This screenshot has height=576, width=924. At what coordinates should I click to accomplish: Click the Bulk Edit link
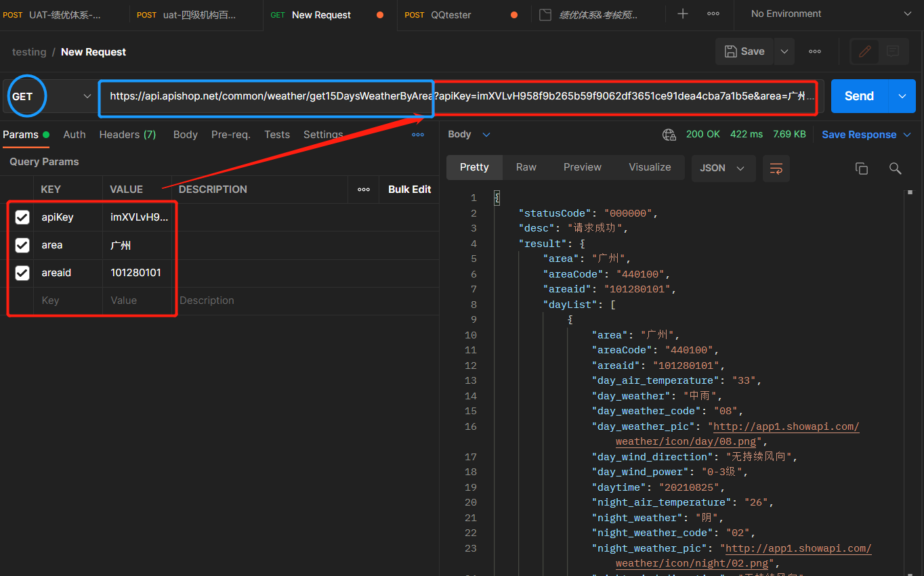pos(409,190)
